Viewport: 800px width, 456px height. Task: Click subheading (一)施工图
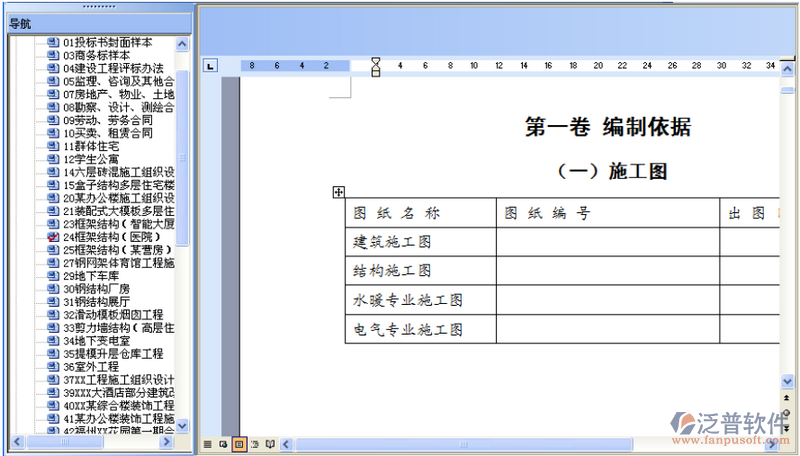(x=612, y=171)
